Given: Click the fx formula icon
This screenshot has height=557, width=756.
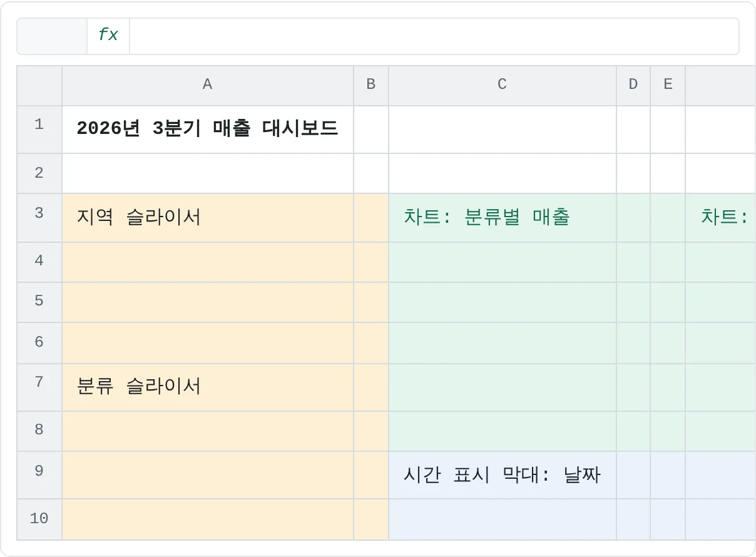Looking at the screenshot, I should coord(108,36).
